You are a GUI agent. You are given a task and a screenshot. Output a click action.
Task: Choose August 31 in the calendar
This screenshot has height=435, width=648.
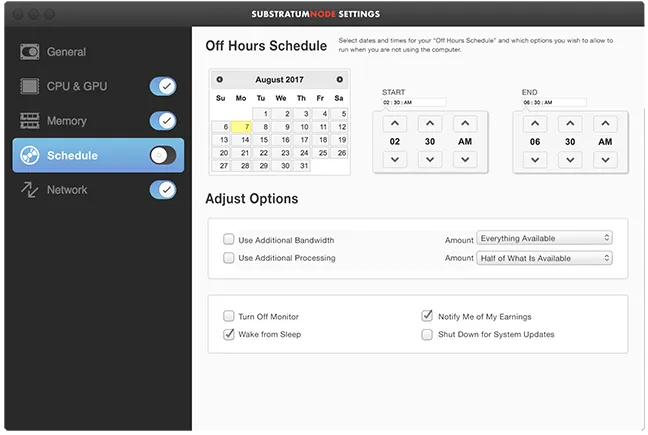coord(301,166)
